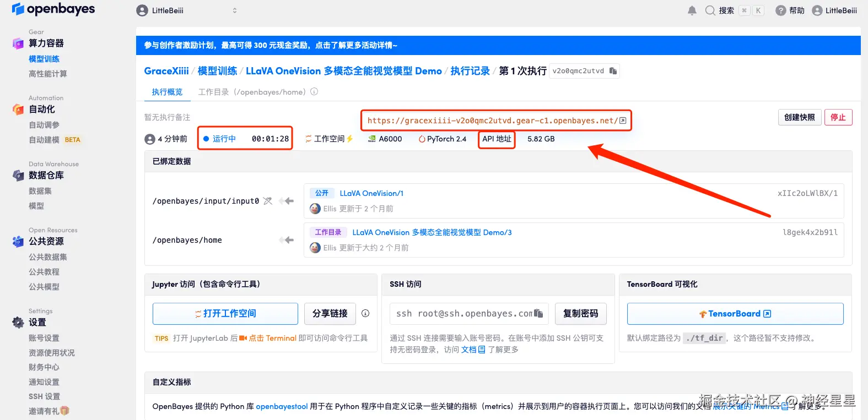
Task: Open 账号设置
Action: pos(44,338)
